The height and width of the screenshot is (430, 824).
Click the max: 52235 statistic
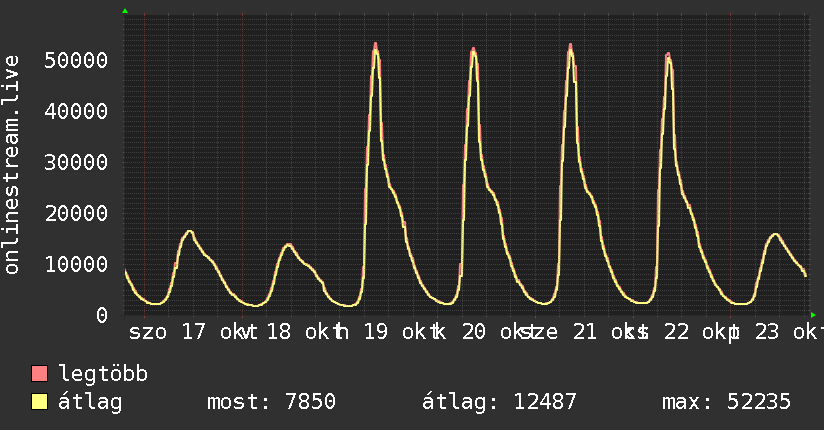pos(726,402)
